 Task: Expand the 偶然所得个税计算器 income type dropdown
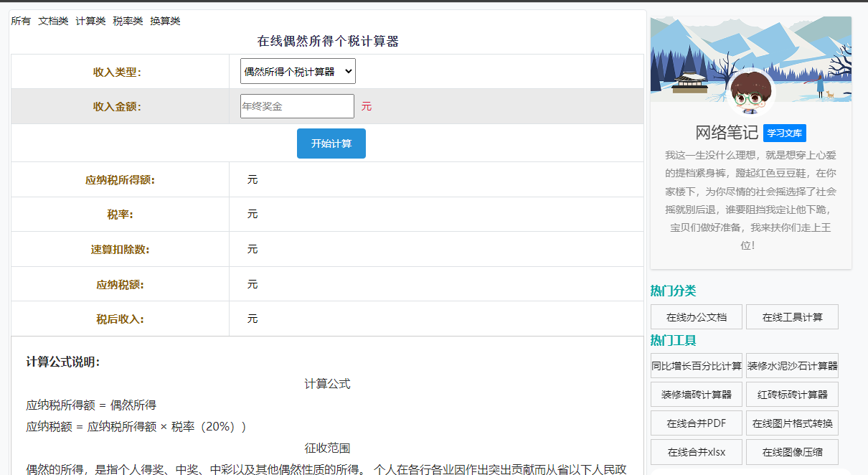click(x=298, y=71)
